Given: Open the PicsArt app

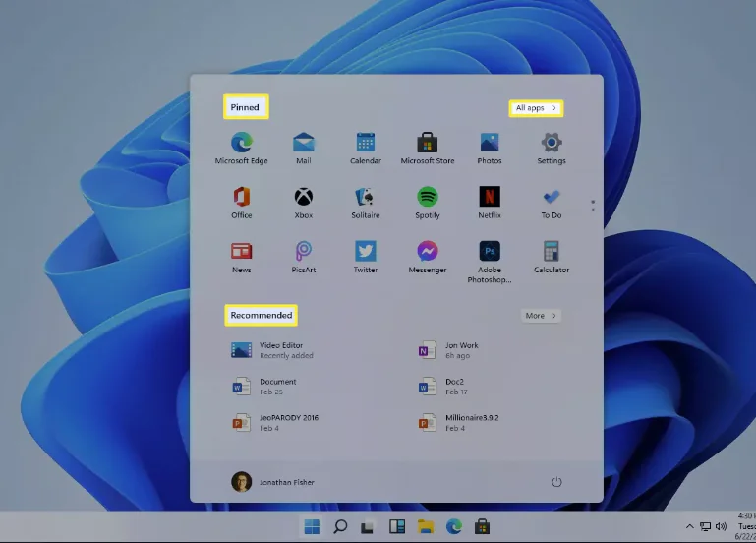Looking at the screenshot, I should 303,252.
